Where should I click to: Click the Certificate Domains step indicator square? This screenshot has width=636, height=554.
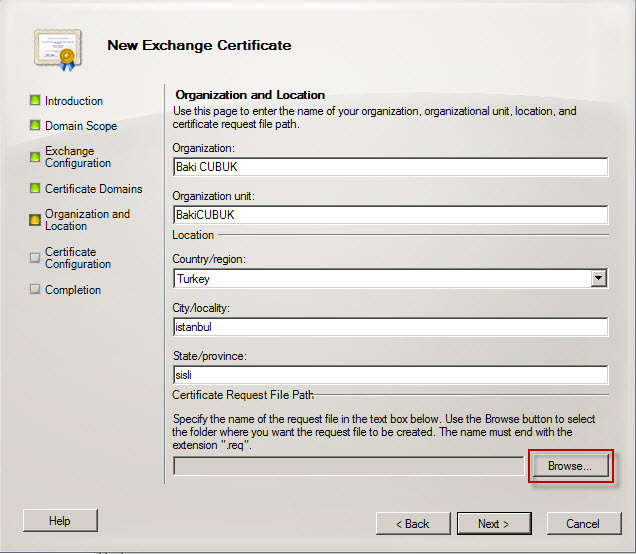coord(35,188)
